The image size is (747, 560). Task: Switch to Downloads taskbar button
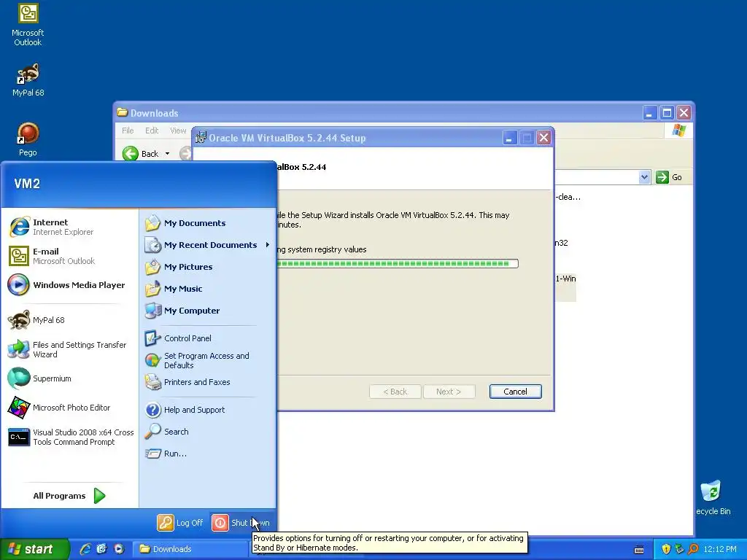190,549
